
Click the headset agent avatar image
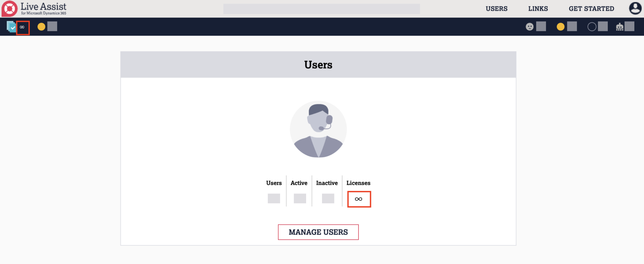click(318, 129)
